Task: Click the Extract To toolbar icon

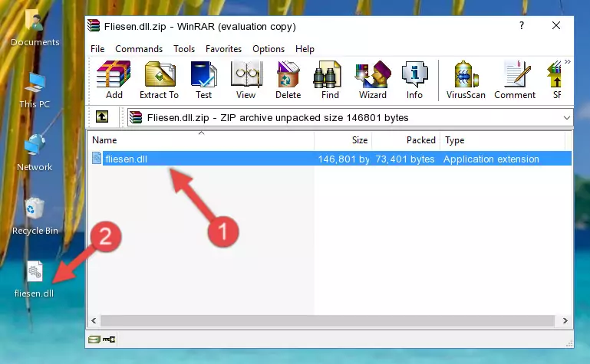Action: point(159,80)
